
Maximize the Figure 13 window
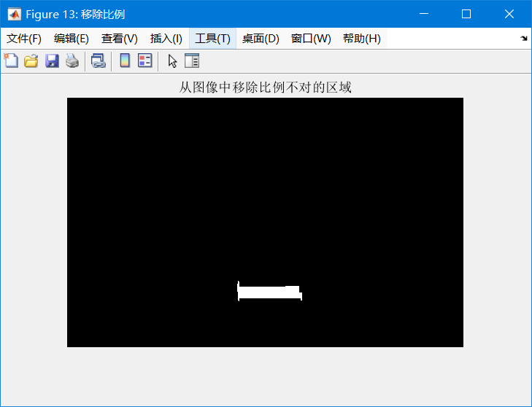466,14
